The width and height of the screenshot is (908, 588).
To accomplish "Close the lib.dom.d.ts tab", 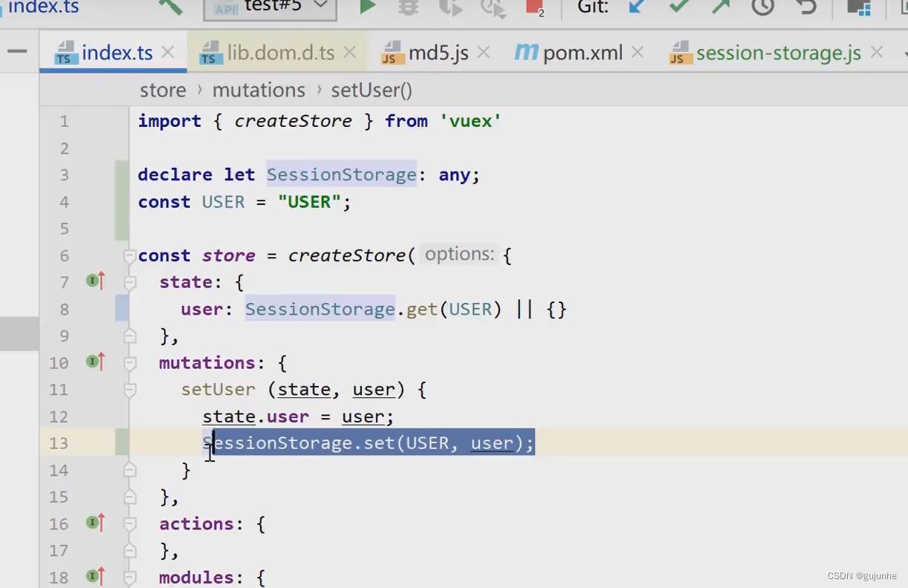I will pyautogui.click(x=350, y=53).
